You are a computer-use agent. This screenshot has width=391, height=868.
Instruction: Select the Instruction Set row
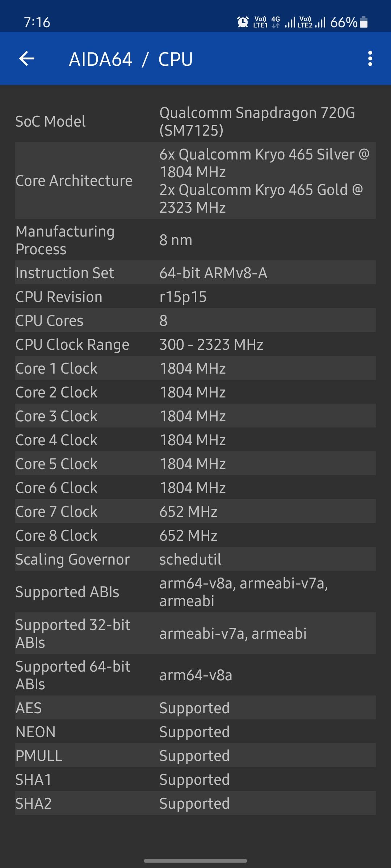click(x=195, y=273)
